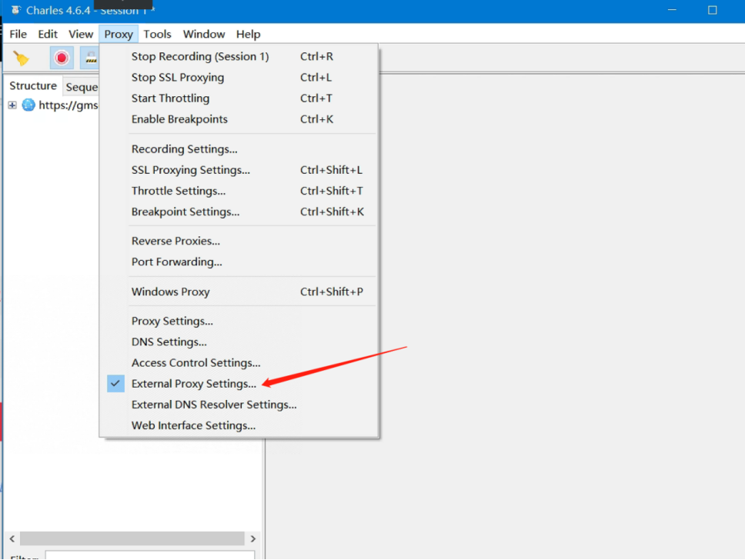The width and height of the screenshot is (745, 560).
Task: Click the broom clear session icon
Action: (21, 58)
